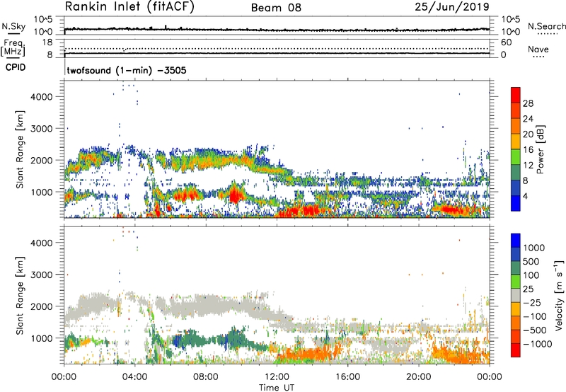This screenshot has width=566, height=392.
Task: Select the "500" Velocity color bar label
Action: (x=531, y=262)
